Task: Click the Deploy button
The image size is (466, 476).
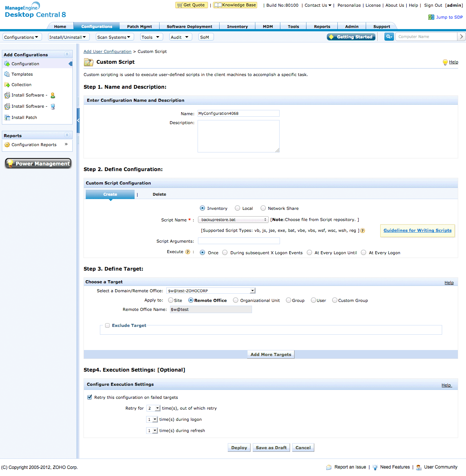Action: point(239,448)
